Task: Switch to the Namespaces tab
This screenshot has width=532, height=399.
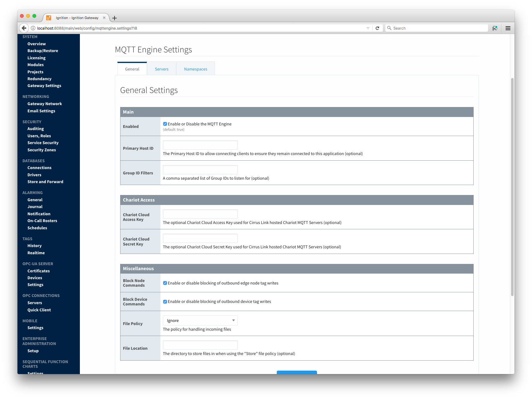Action: pos(196,69)
